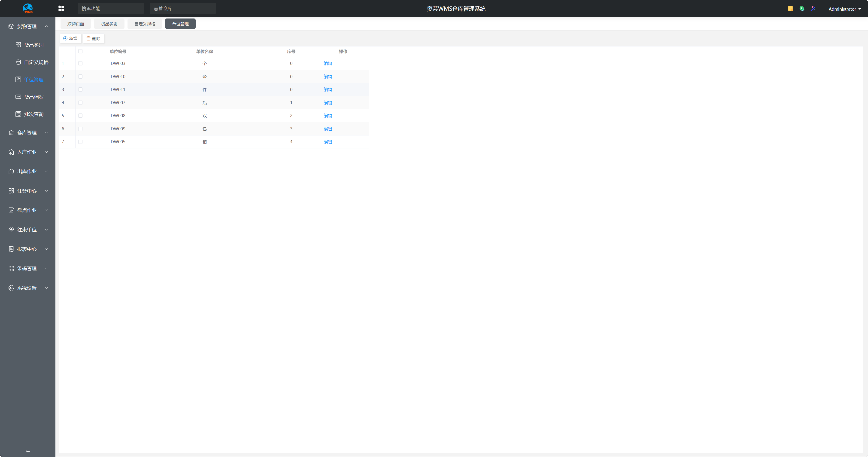Viewport: 868px width, 457px height.
Task: Select the checkbox for row DW007
Action: coord(80,103)
